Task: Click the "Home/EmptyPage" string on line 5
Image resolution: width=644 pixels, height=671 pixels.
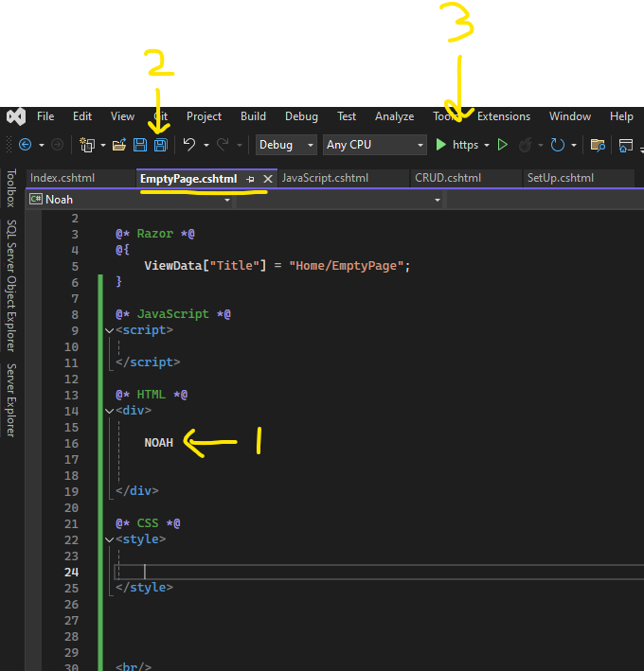Action: pos(347,266)
